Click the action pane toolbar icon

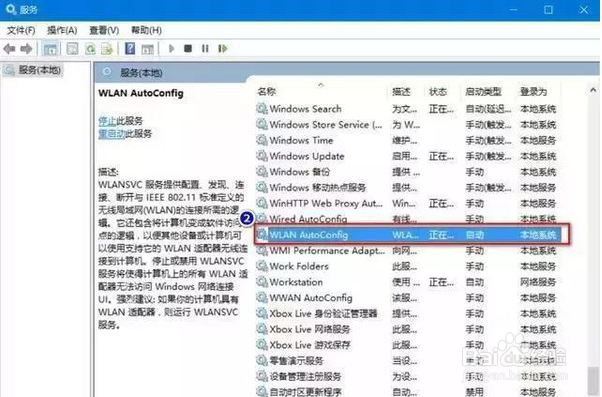[147, 49]
